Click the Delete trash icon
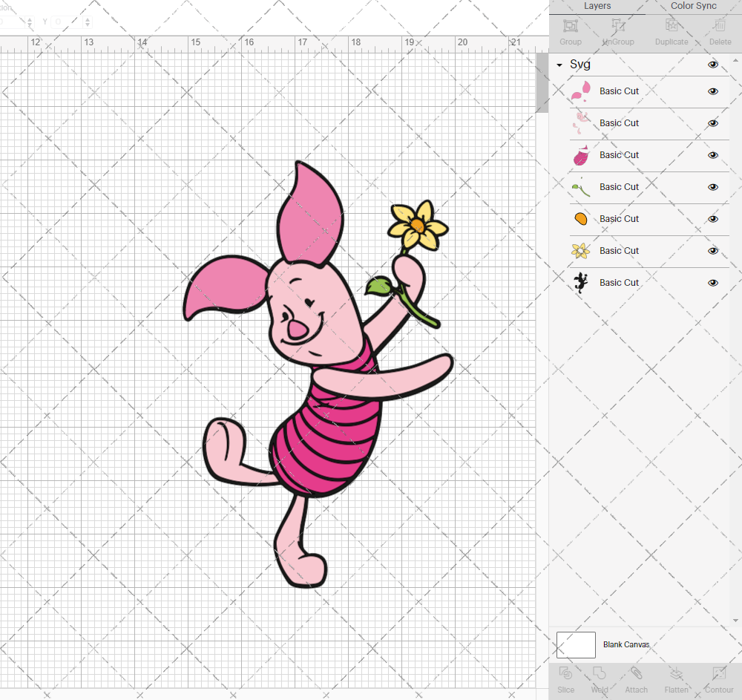The height and width of the screenshot is (700, 742). point(720,26)
